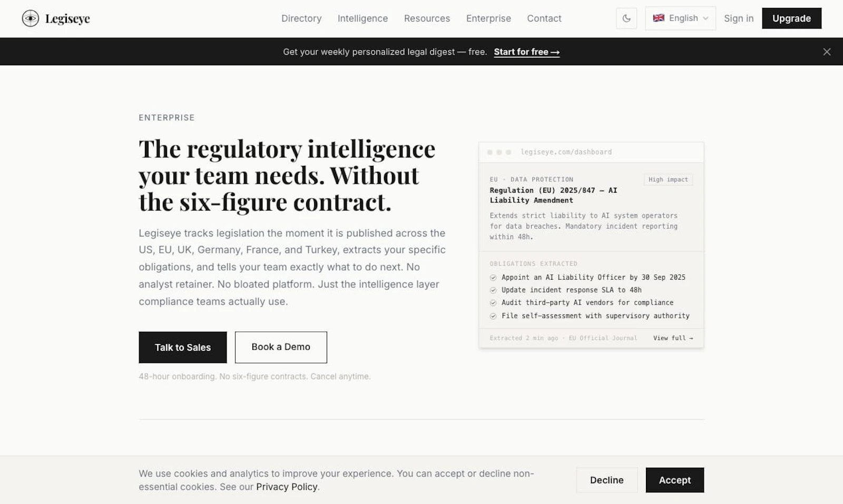Image resolution: width=843 pixels, height=504 pixels.
Task: Toggle dark mode with the moon icon
Action: (626, 18)
